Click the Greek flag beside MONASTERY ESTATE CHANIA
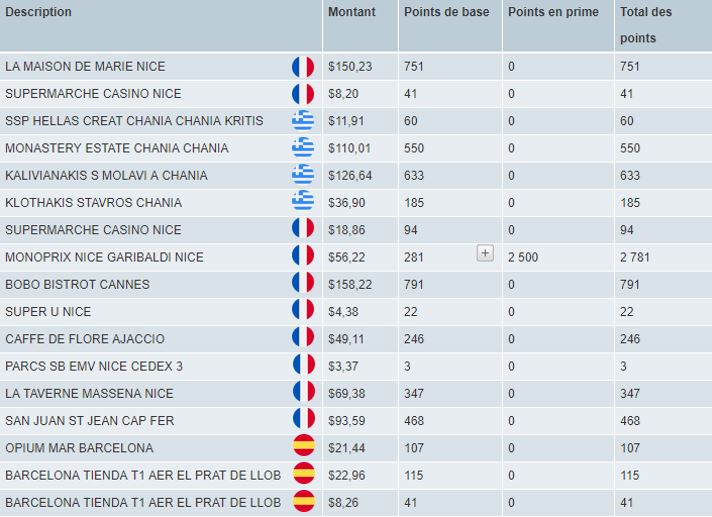 (303, 148)
